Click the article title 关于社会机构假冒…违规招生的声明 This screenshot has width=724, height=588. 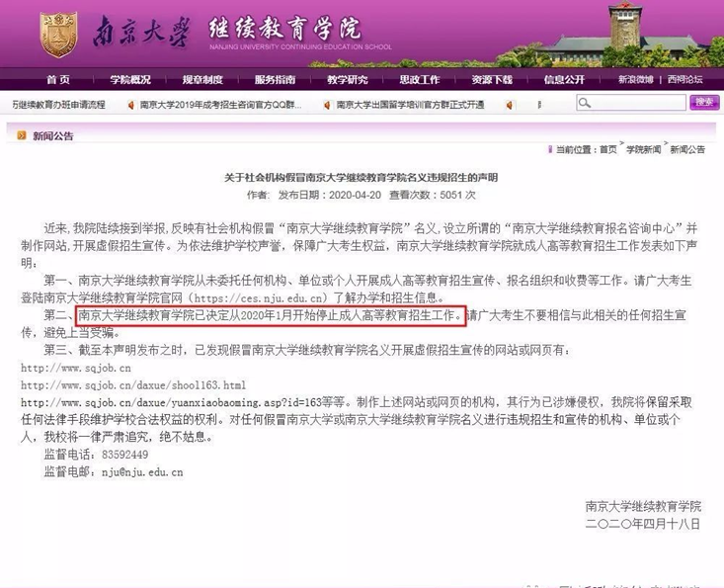click(x=362, y=177)
